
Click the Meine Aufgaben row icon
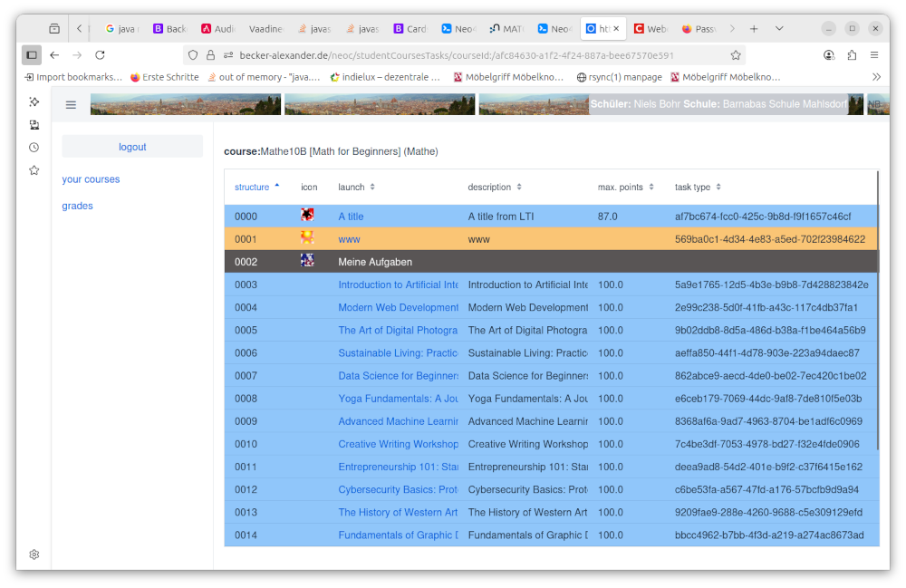pos(307,261)
